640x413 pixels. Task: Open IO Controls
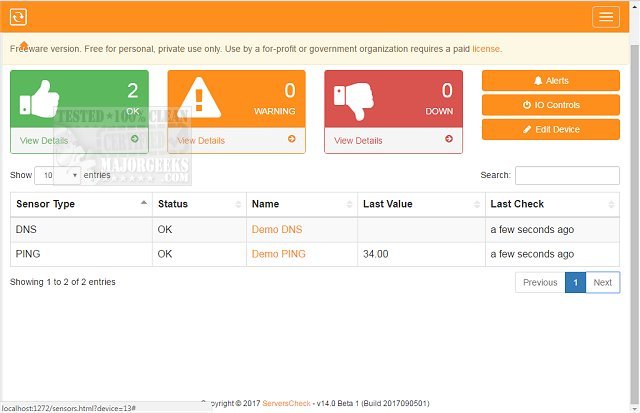point(551,105)
